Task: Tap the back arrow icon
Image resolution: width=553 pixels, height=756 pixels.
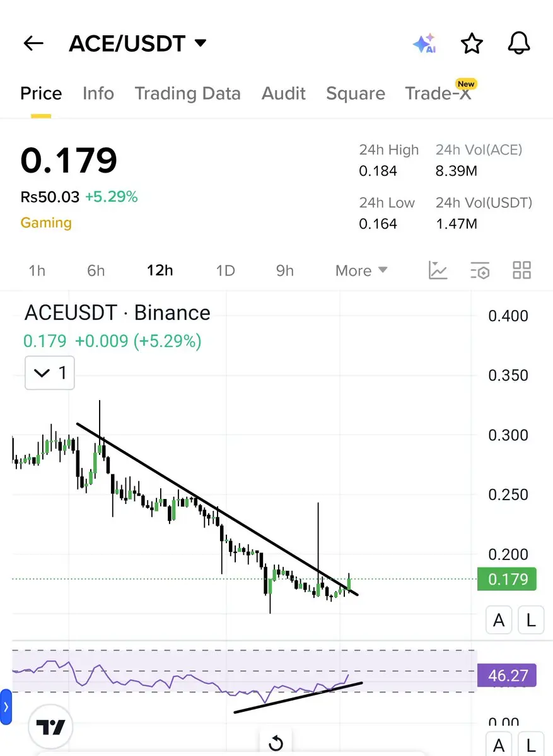Action: pos(33,43)
